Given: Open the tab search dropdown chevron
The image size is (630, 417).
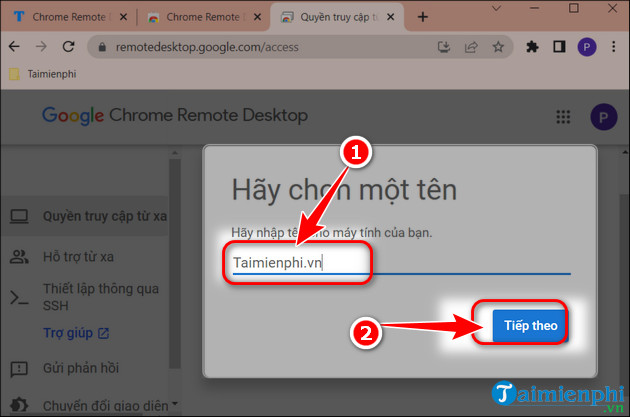Looking at the screenshot, I should coord(497,8).
